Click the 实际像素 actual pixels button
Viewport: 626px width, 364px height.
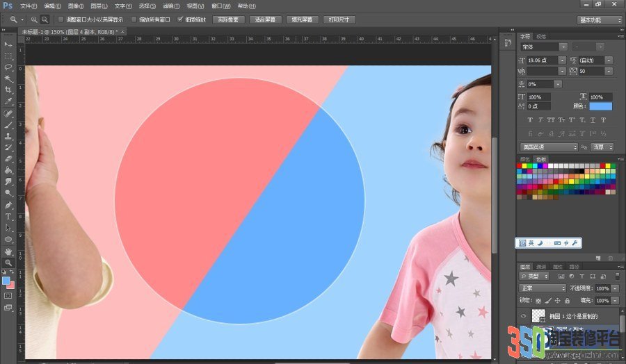coord(228,19)
